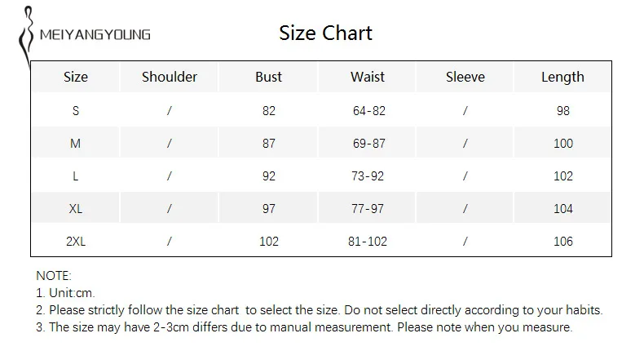Viewport: 644px width, 351px height.
Task: Click the MEIYANGYOUNG brand logo figure
Action: tap(26, 36)
